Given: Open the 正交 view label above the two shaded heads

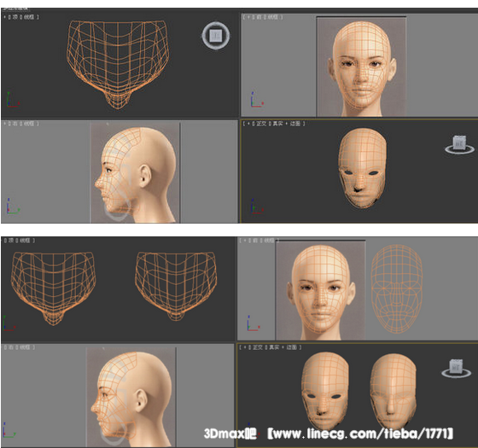Looking at the screenshot, I should click(x=258, y=347).
